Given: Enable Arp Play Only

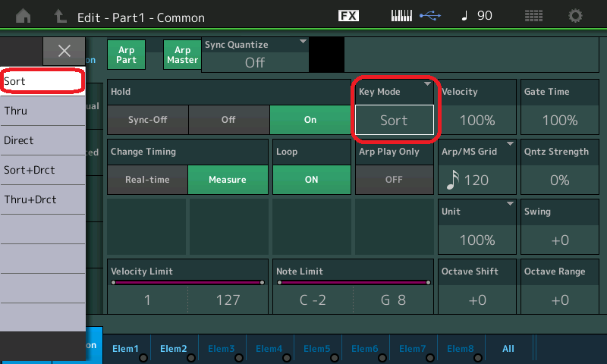Looking at the screenshot, I should coord(393,180).
